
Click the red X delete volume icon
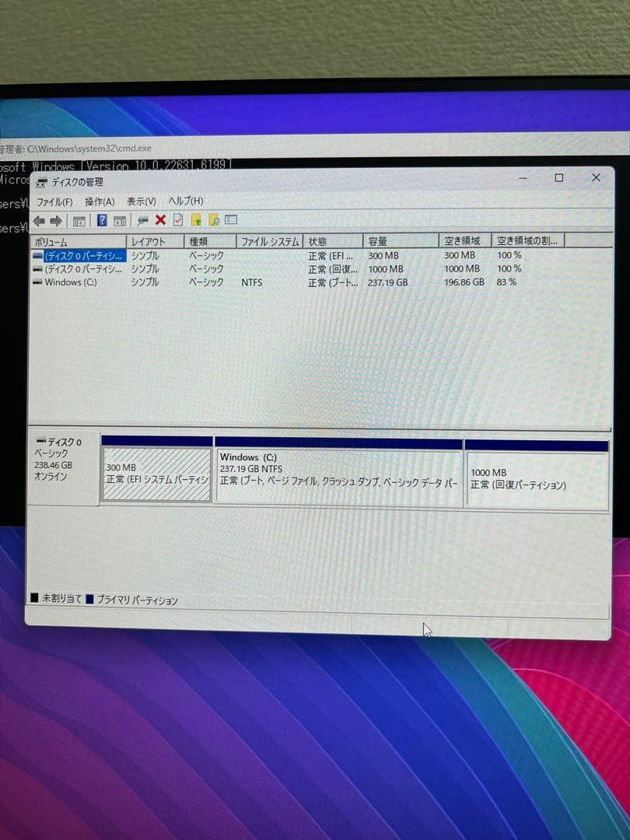coord(160,221)
